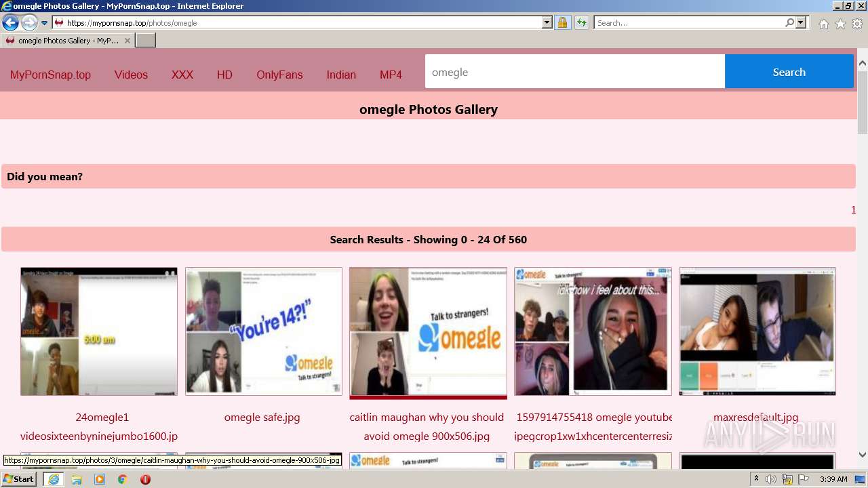Click the MyPornSnap.top home link

[x=50, y=75]
